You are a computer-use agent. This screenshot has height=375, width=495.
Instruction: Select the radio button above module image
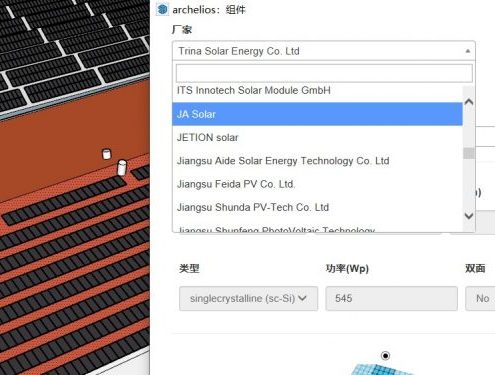[x=385, y=356]
